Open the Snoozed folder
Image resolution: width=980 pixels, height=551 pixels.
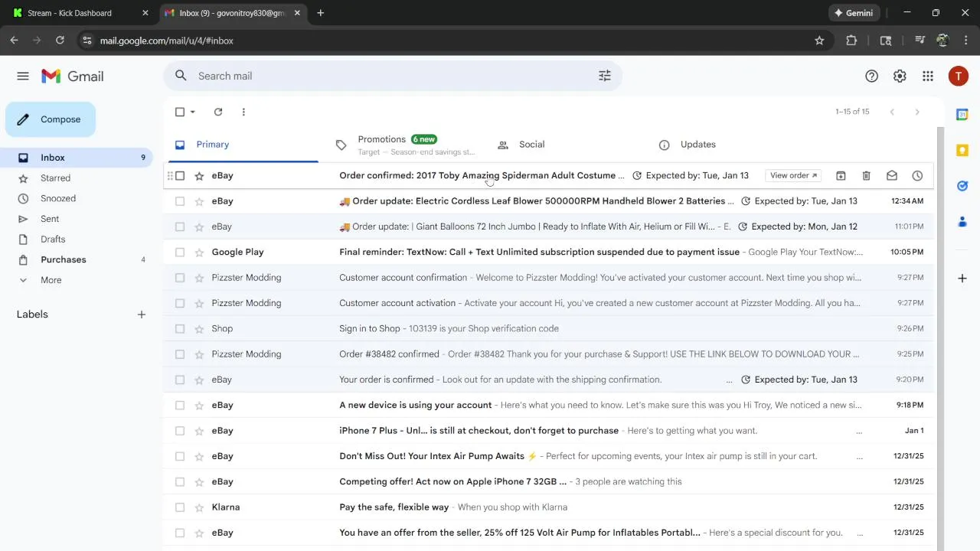pyautogui.click(x=77, y=198)
